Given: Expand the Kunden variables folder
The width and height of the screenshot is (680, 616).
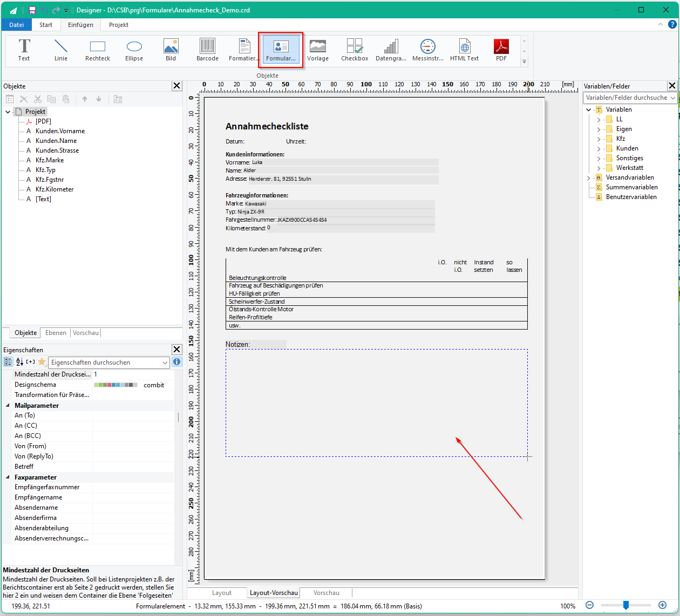Looking at the screenshot, I should [x=599, y=148].
